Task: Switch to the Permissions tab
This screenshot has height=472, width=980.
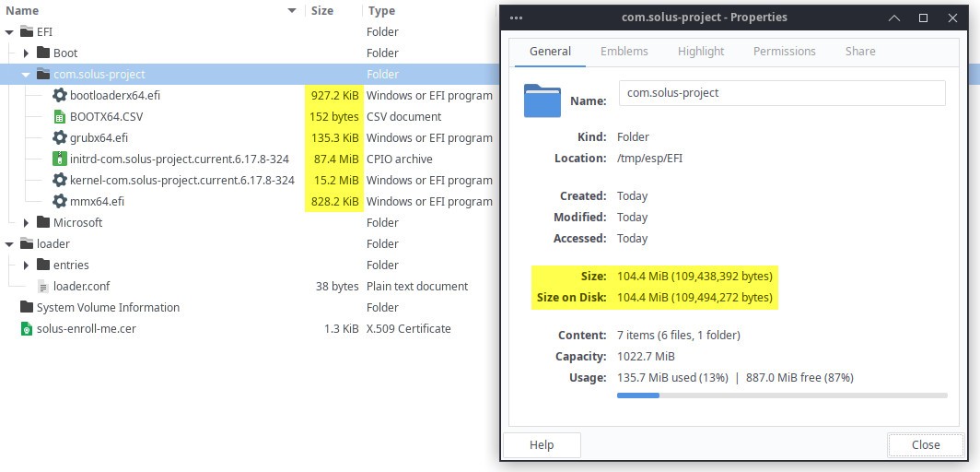Action: point(785,52)
